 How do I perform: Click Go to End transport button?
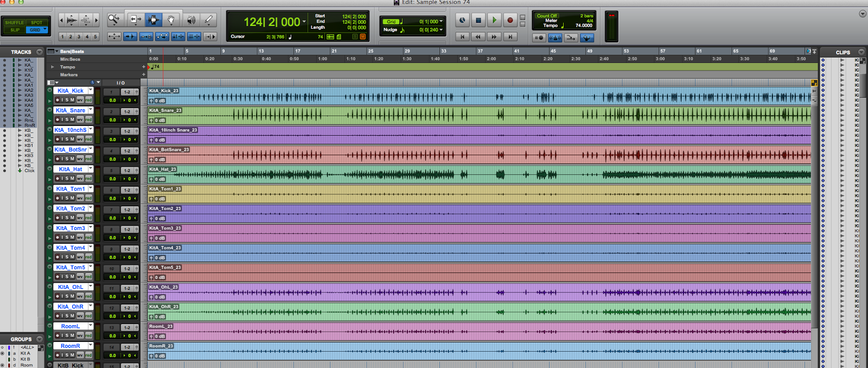tap(510, 37)
